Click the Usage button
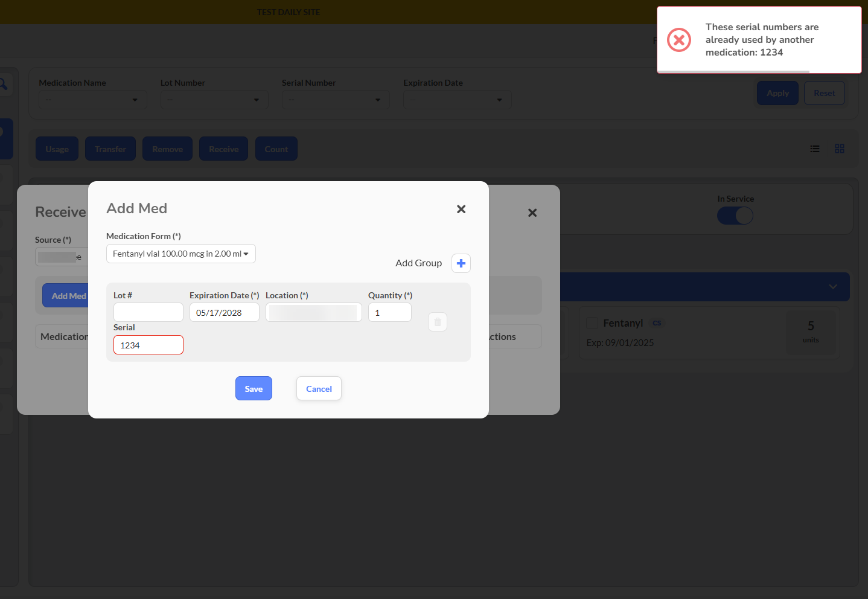The image size is (868, 599). click(x=57, y=149)
